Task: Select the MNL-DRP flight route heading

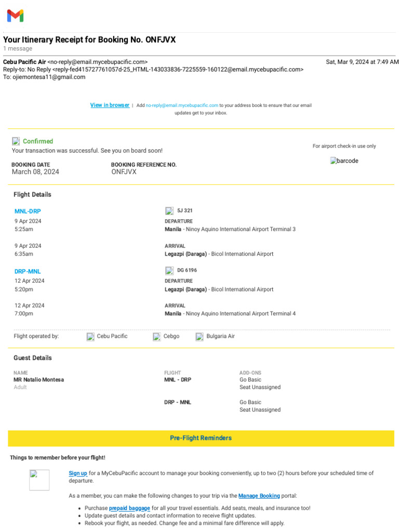Action: pyautogui.click(x=28, y=211)
